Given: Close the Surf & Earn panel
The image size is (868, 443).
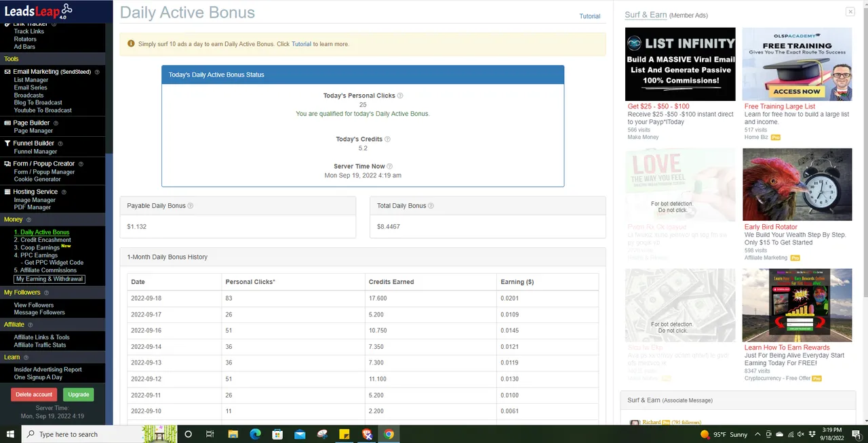Looking at the screenshot, I should point(850,12).
